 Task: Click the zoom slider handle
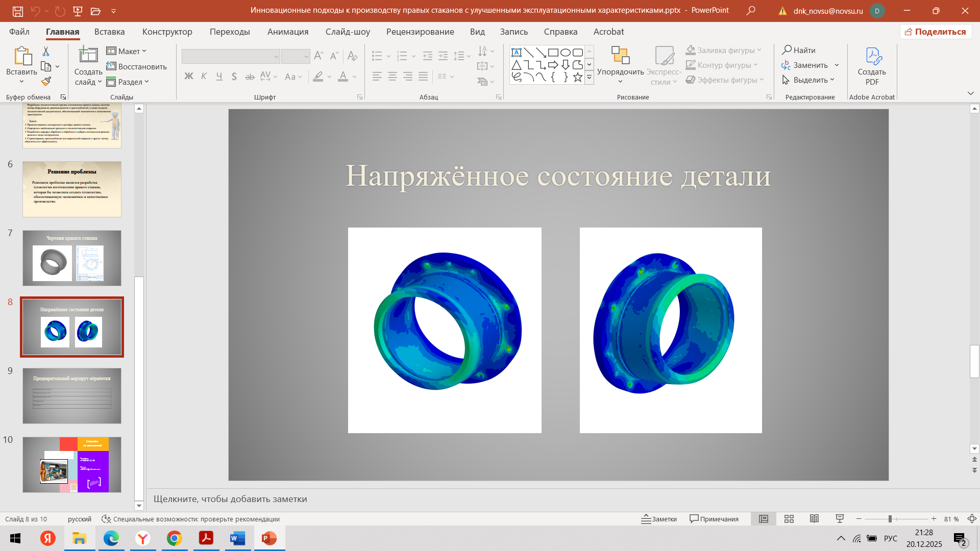890,519
